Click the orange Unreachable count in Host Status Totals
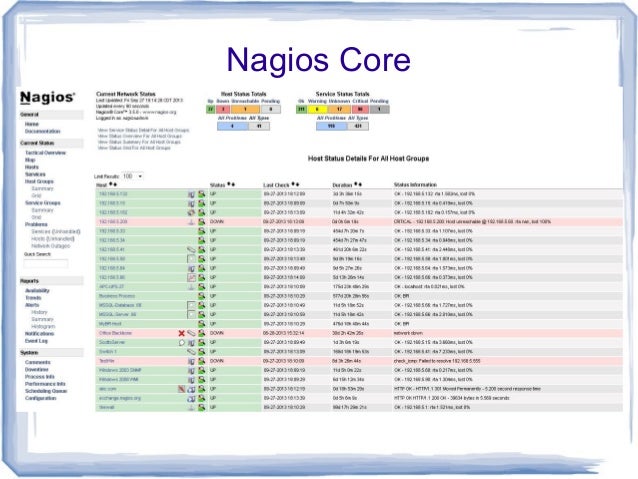The width and height of the screenshot is (638, 479). pos(245,109)
